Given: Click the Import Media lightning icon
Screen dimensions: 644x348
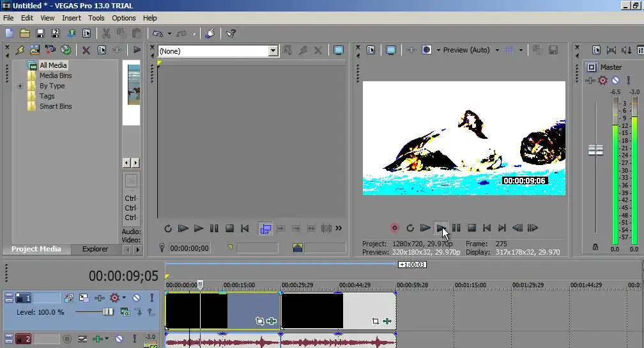Looking at the screenshot, I should click(20, 50).
